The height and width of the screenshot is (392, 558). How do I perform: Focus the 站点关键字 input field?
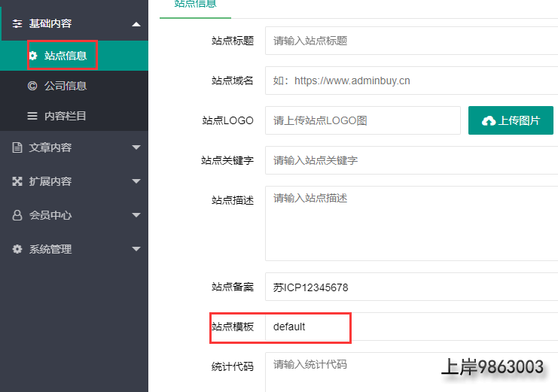click(411, 160)
